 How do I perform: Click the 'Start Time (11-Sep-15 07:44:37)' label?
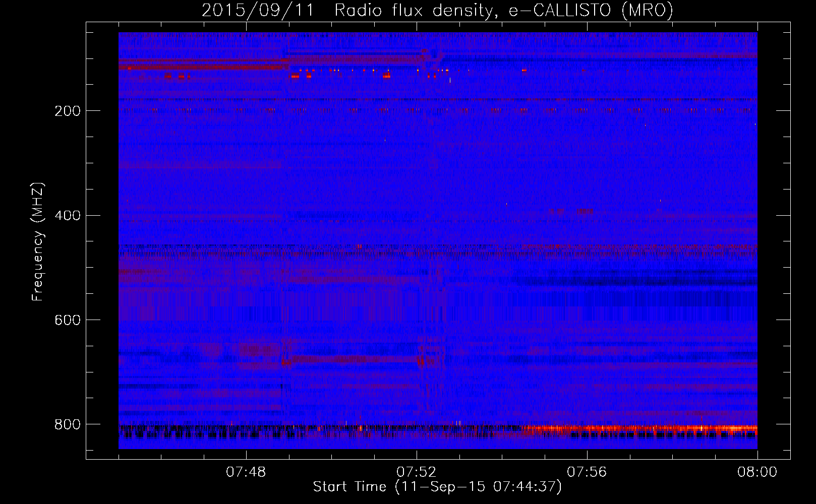pyautogui.click(x=437, y=487)
